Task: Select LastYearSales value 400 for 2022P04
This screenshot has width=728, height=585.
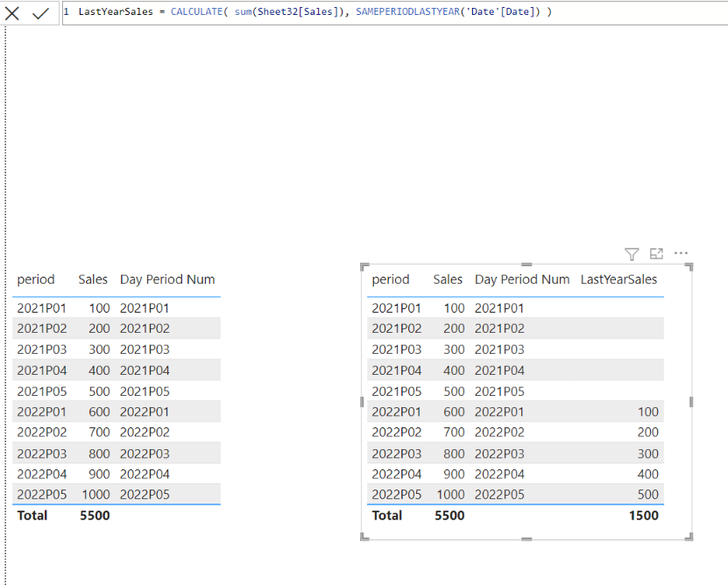Action: tap(647, 474)
